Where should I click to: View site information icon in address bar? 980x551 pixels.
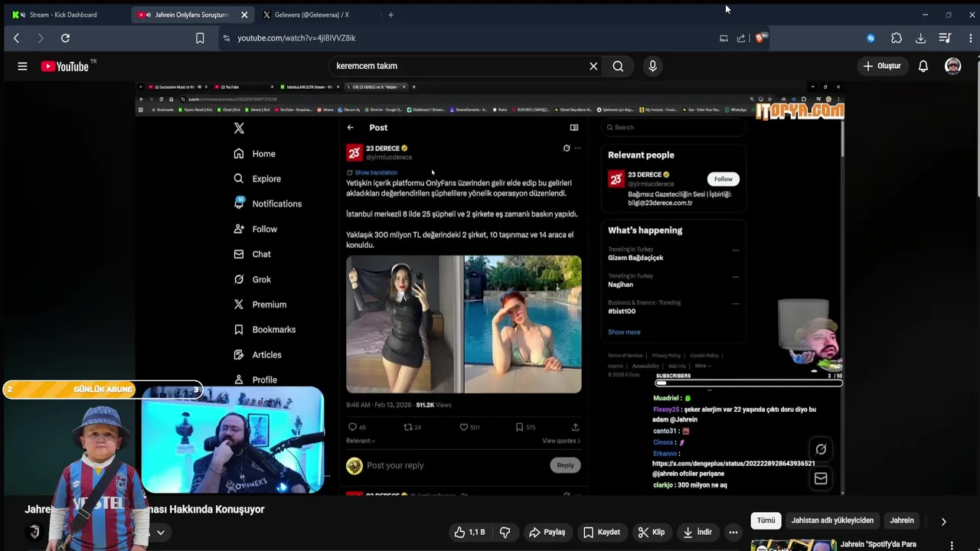point(226,38)
